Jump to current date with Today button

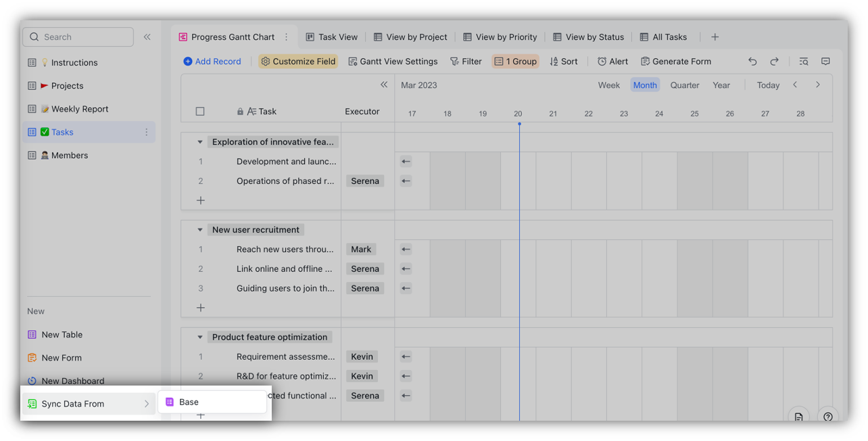pyautogui.click(x=767, y=85)
